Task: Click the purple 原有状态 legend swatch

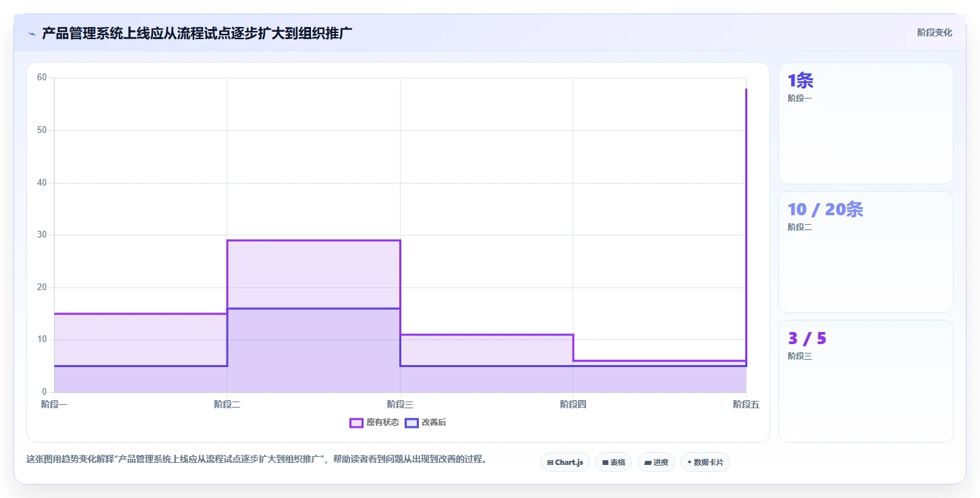Action: click(356, 422)
